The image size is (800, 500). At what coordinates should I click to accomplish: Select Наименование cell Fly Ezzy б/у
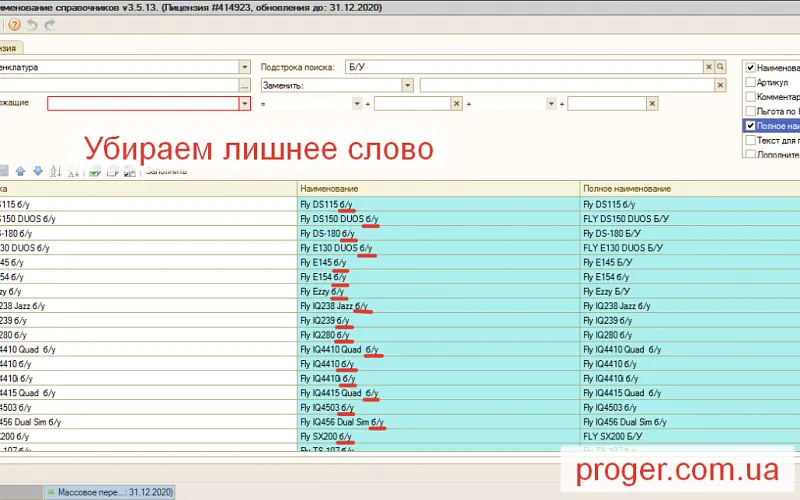pos(438,291)
